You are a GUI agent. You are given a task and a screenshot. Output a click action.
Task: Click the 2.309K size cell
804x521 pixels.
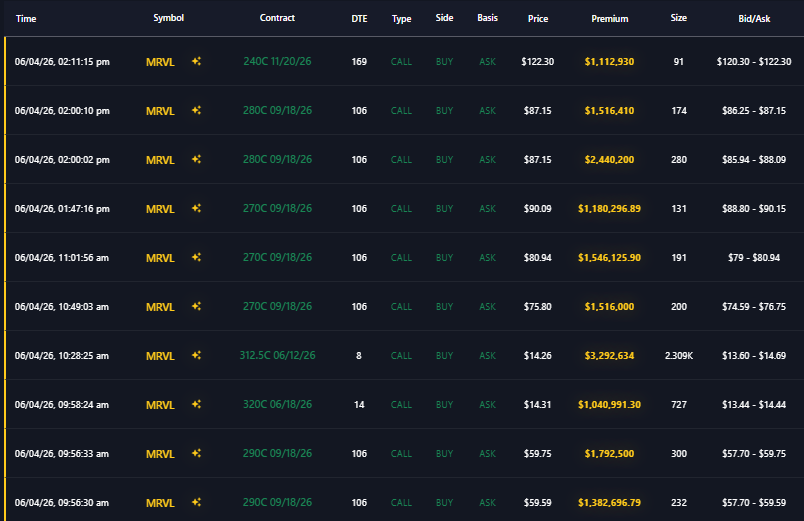point(678,355)
